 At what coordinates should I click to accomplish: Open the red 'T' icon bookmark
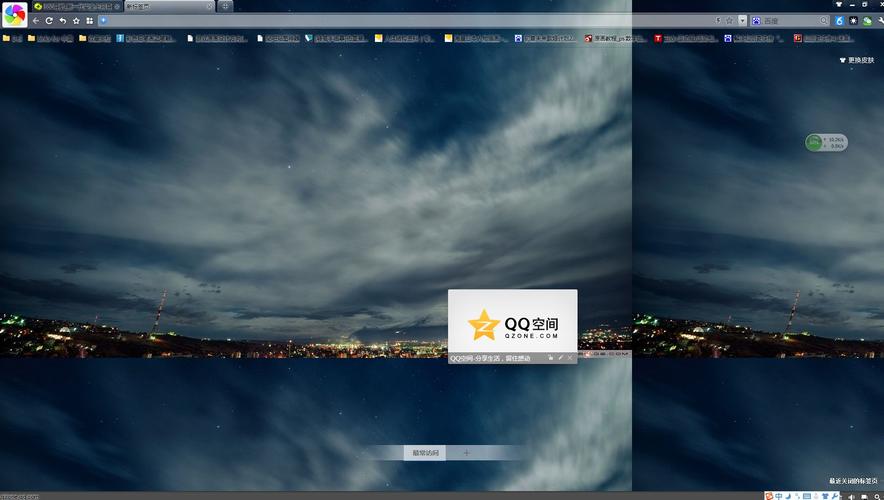pos(686,38)
